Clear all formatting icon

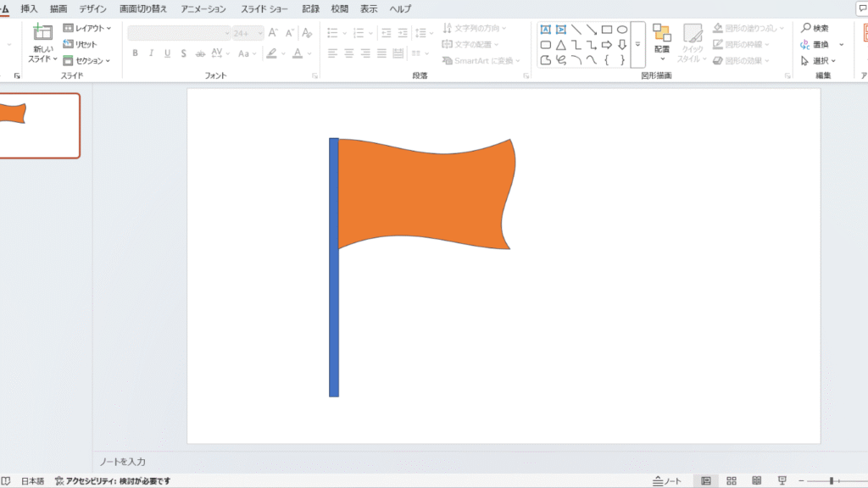coord(307,33)
